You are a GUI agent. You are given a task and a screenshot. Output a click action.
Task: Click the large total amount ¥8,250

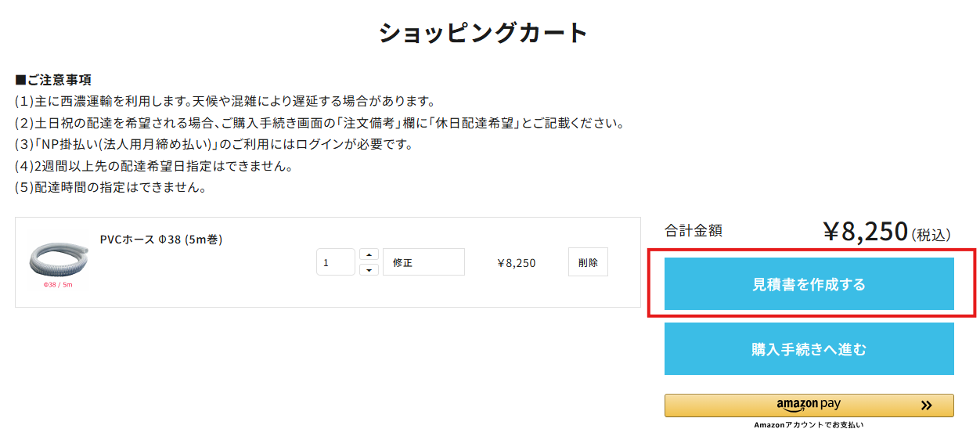(864, 232)
